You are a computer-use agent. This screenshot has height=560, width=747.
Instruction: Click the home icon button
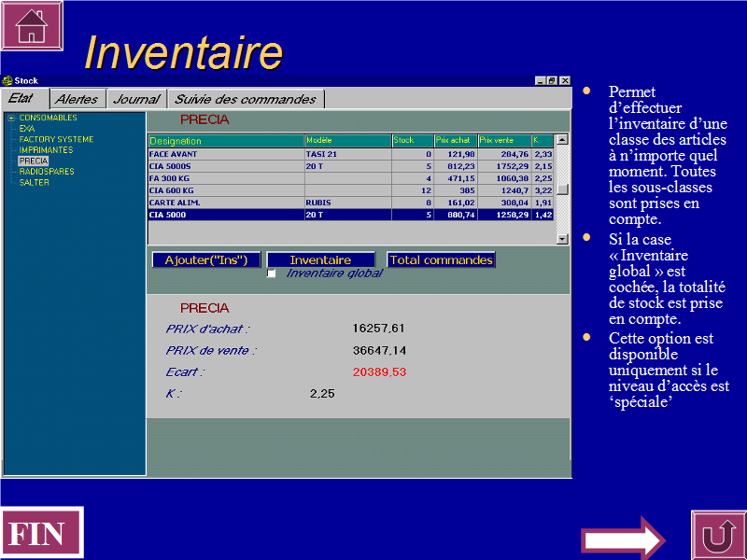coord(32,26)
